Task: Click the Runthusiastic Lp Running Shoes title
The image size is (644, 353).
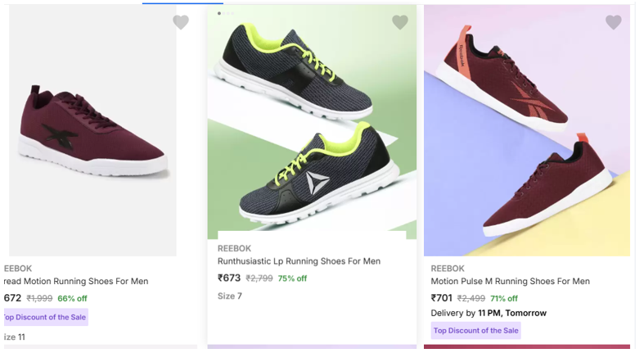Action: click(299, 262)
